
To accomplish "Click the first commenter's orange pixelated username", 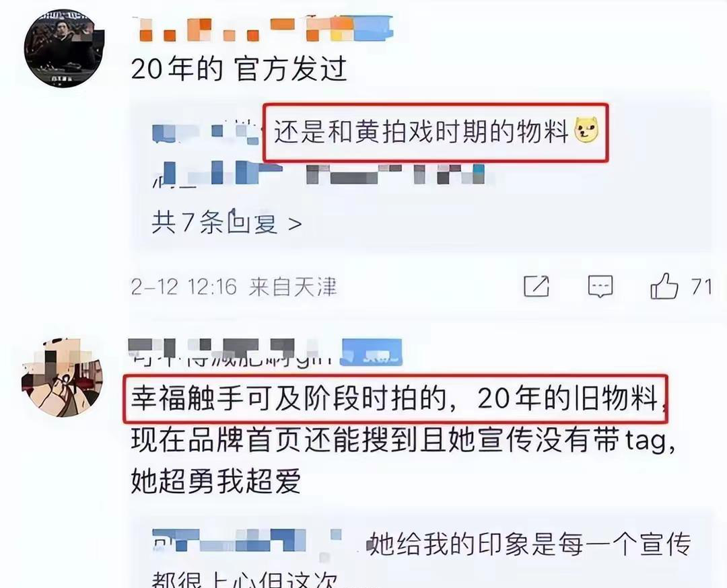I will 263,28.
